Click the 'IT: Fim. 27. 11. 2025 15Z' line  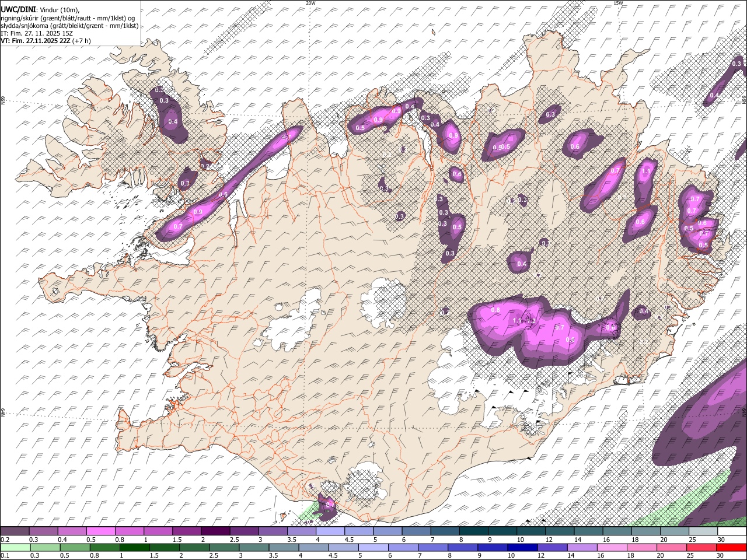click(x=37, y=33)
